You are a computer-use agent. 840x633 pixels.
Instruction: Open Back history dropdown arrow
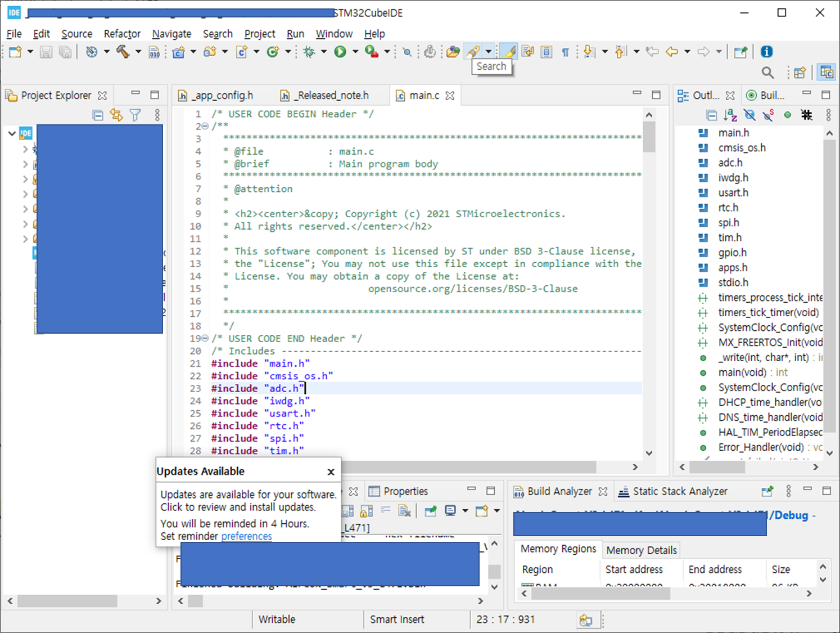[x=687, y=52]
